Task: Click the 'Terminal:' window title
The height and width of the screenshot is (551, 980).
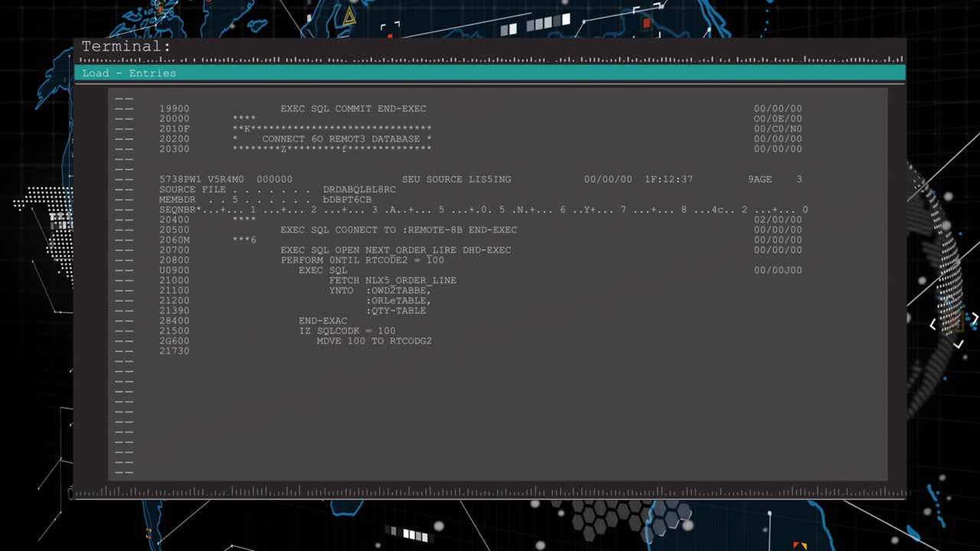Action: pyautogui.click(x=126, y=47)
